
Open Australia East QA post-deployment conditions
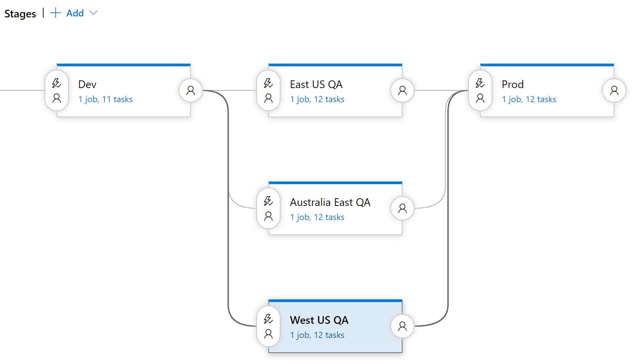(402, 208)
